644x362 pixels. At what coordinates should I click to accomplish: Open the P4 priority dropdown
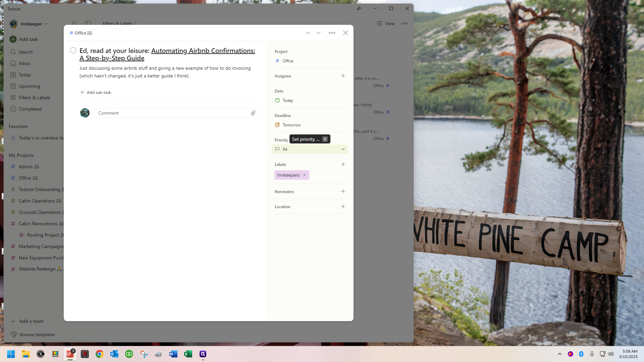310,149
